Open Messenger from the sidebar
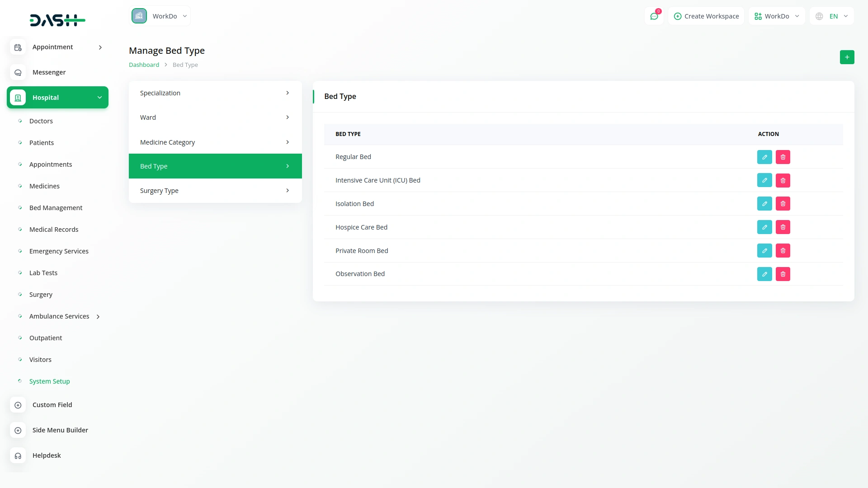Image resolution: width=868 pixels, height=488 pixels. tap(49, 72)
